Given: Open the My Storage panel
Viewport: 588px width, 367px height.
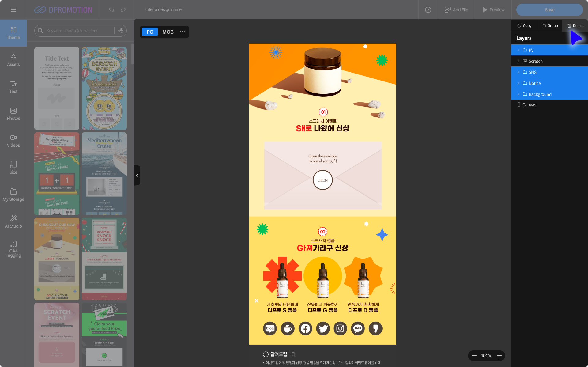Looking at the screenshot, I should tap(13, 195).
